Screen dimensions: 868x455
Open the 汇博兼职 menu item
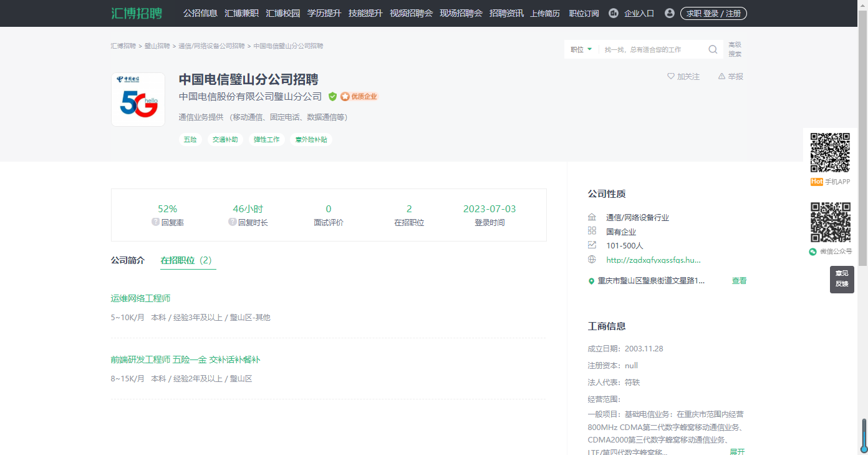pyautogui.click(x=241, y=13)
